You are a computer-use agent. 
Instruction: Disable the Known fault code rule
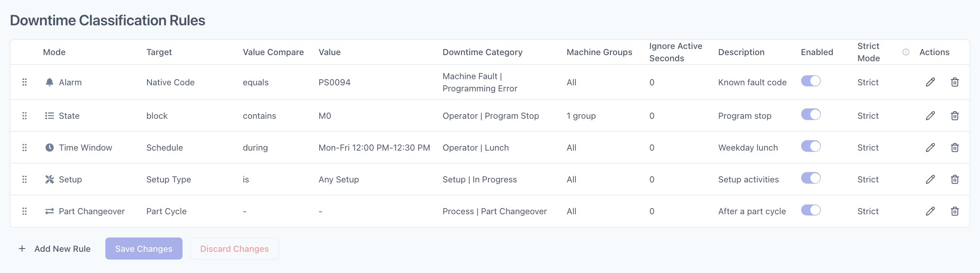tap(811, 81)
